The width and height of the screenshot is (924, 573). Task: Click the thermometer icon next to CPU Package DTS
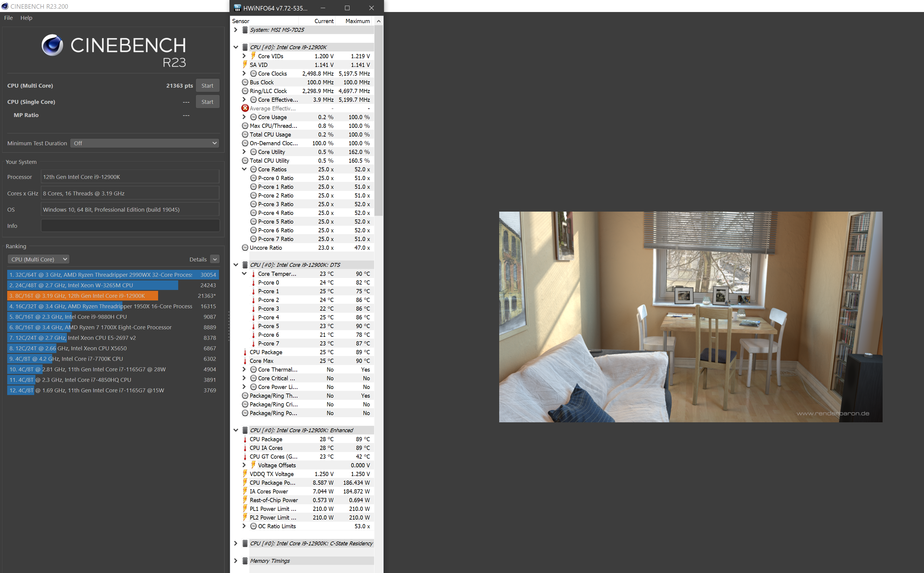(x=245, y=352)
